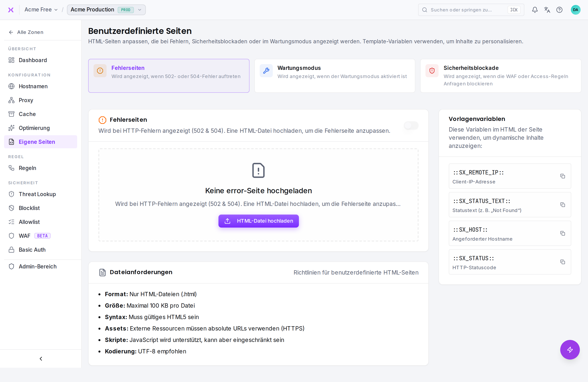
Task: Click the 'HTTP-Statuscode' description text
Action: [x=474, y=268]
